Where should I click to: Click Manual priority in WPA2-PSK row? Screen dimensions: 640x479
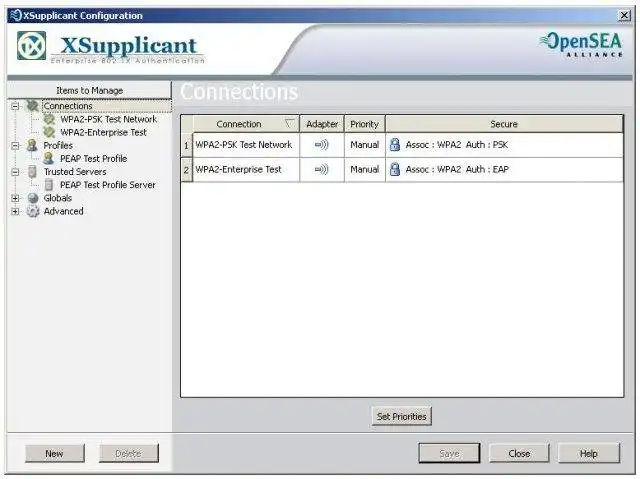point(364,145)
